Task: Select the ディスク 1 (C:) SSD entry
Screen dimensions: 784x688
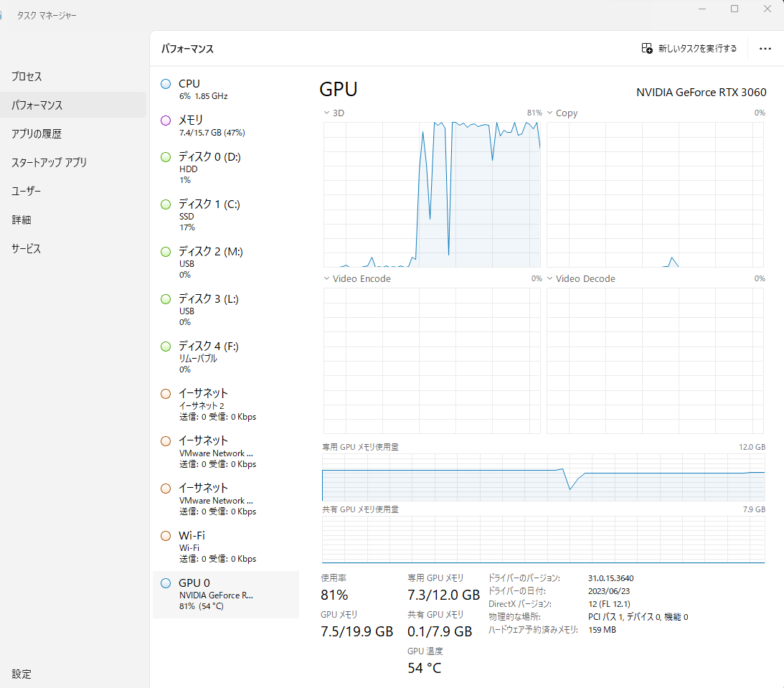Action: [x=226, y=215]
